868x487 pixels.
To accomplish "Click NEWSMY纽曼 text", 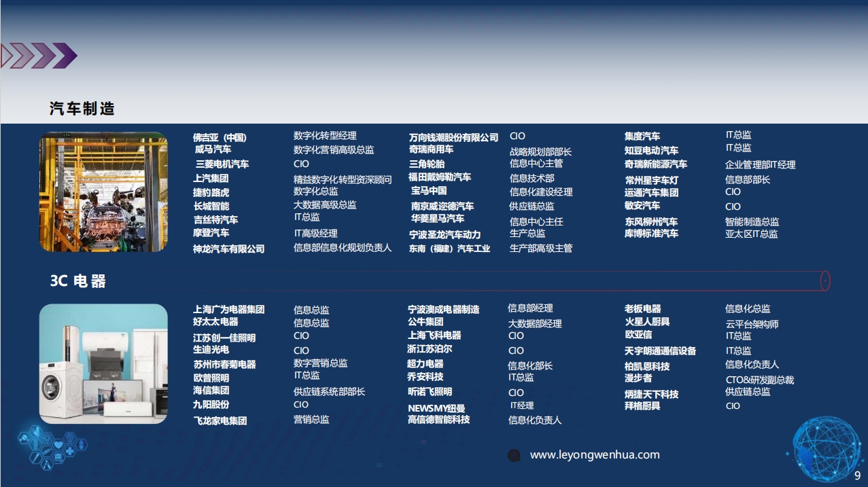I will [436, 409].
